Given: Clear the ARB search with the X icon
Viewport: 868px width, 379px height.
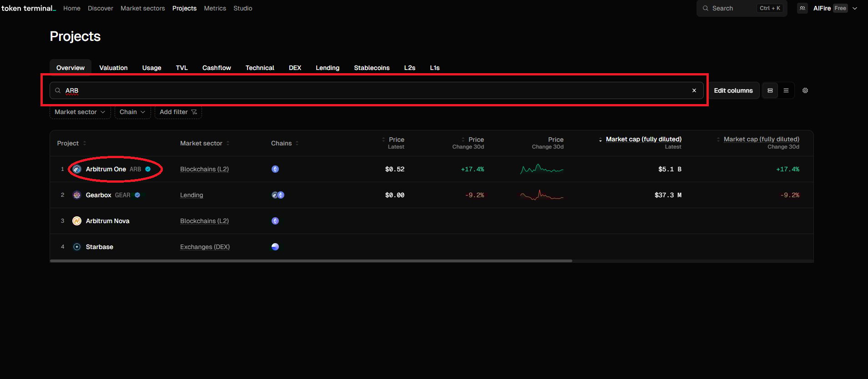Looking at the screenshot, I should tap(694, 90).
